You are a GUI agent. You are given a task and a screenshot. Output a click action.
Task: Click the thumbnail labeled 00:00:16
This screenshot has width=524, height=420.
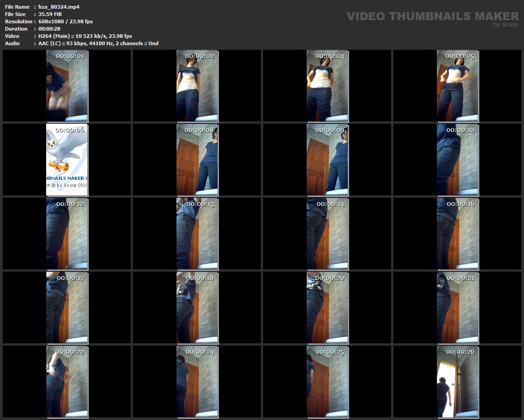(457, 234)
